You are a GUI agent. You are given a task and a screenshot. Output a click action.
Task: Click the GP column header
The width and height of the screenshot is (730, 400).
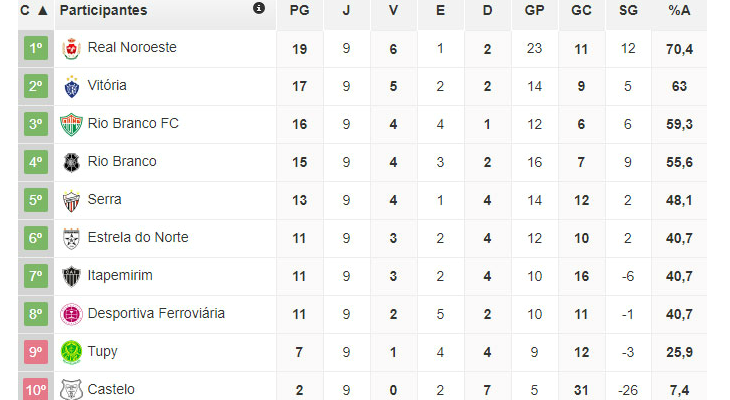pyautogui.click(x=534, y=10)
